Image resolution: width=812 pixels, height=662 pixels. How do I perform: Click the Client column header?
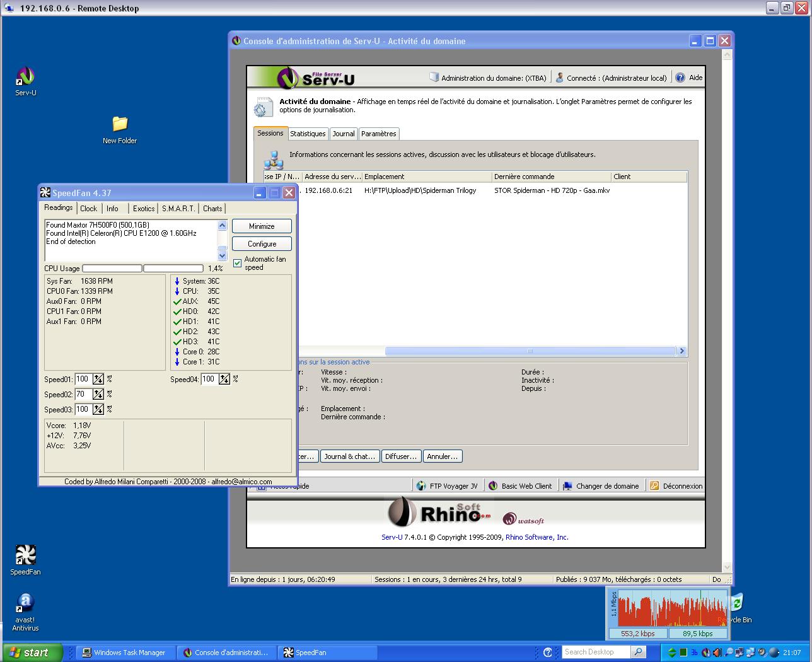point(649,177)
